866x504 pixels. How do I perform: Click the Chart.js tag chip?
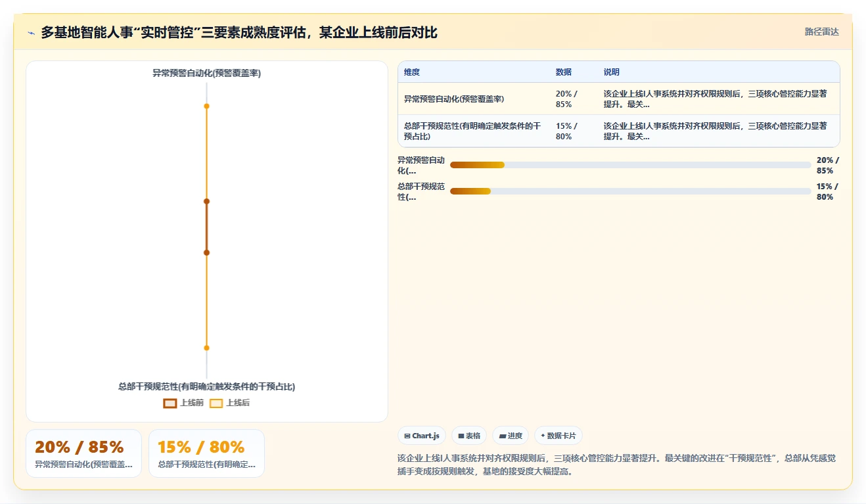[422, 436]
